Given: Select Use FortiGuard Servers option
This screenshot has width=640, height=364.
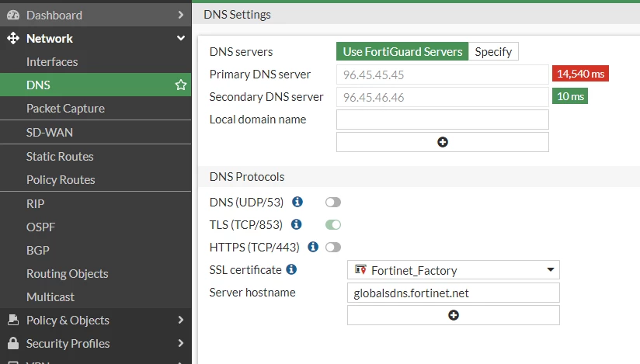Looking at the screenshot, I should click(402, 51).
